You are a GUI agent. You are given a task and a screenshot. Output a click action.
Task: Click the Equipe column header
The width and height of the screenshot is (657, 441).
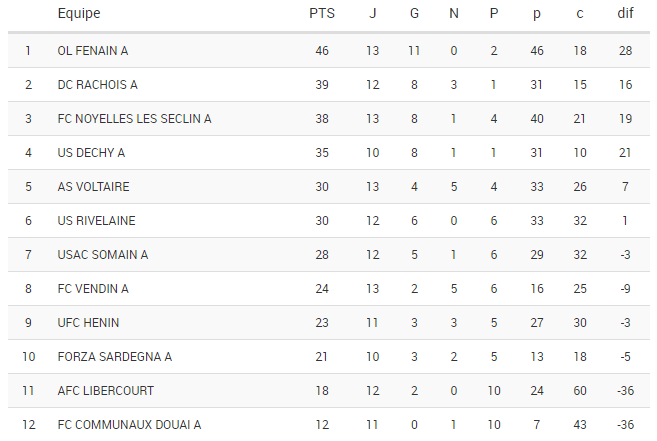coord(79,14)
